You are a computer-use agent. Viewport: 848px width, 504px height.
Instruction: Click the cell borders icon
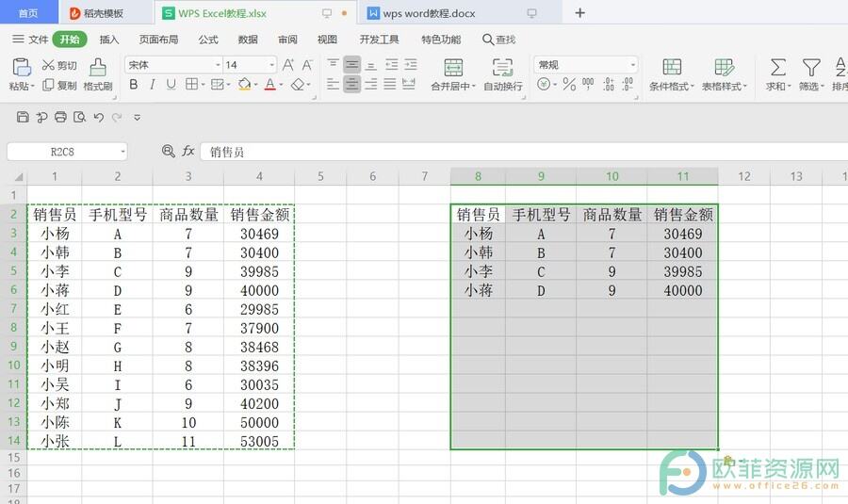(191, 84)
